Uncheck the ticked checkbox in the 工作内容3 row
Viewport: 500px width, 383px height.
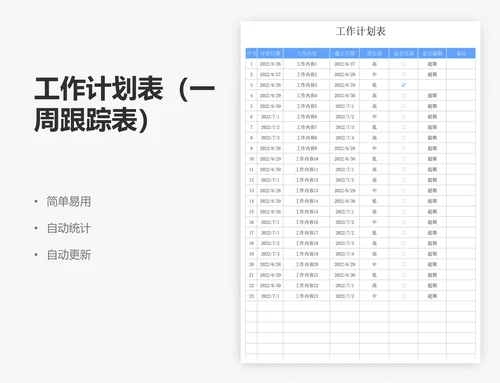click(403, 85)
